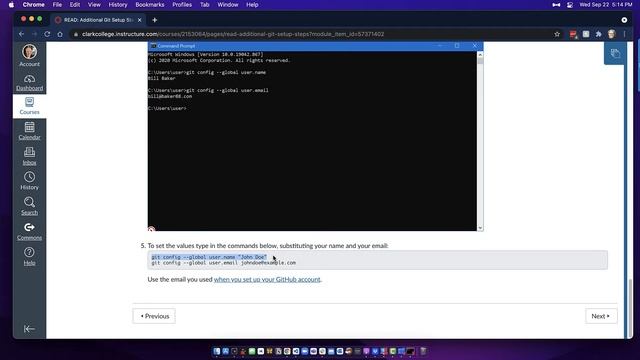Open Commons in the Canvas sidebar
This screenshot has width=640, height=360.
pyautogui.click(x=29, y=231)
